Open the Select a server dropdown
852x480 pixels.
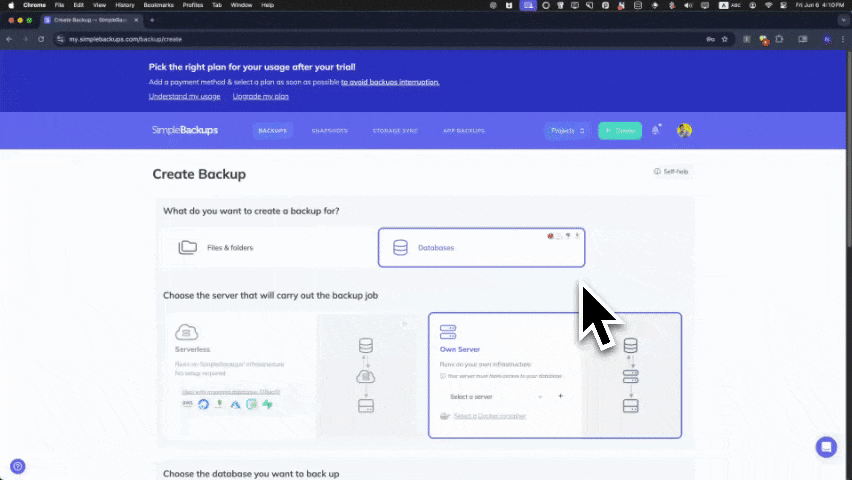490,396
